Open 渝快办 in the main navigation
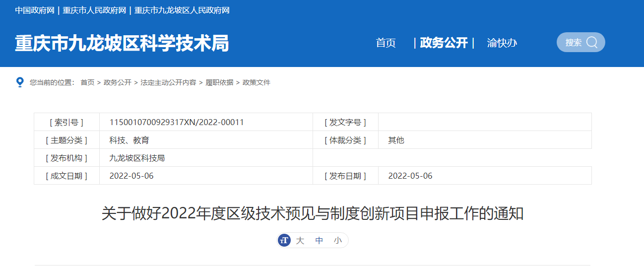The width and height of the screenshot is (644, 266). tap(502, 43)
